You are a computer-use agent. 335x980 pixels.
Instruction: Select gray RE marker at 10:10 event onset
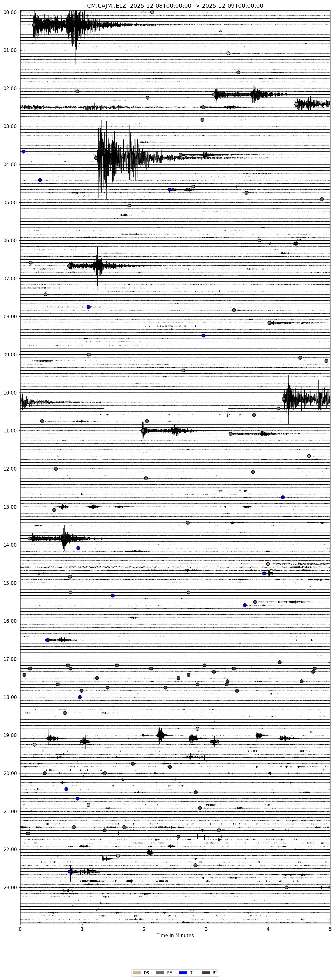coord(284,399)
